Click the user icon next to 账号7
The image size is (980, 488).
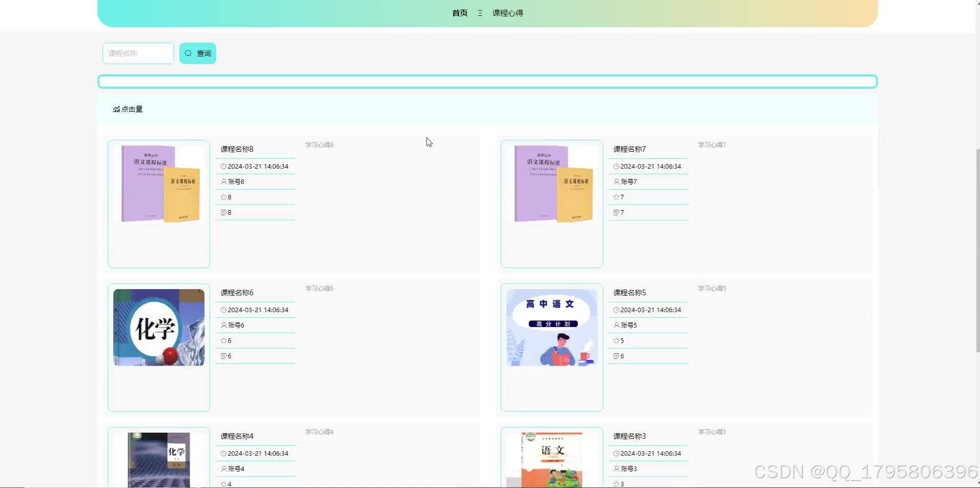click(616, 182)
